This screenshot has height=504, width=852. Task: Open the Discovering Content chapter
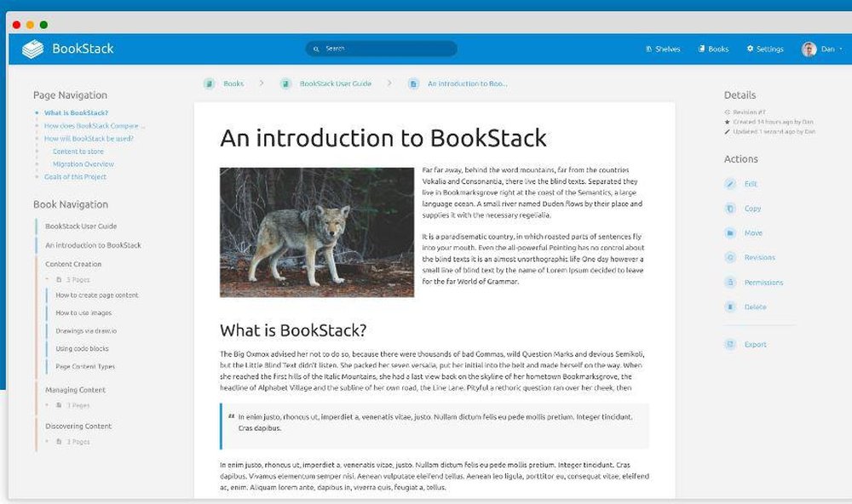click(x=78, y=427)
